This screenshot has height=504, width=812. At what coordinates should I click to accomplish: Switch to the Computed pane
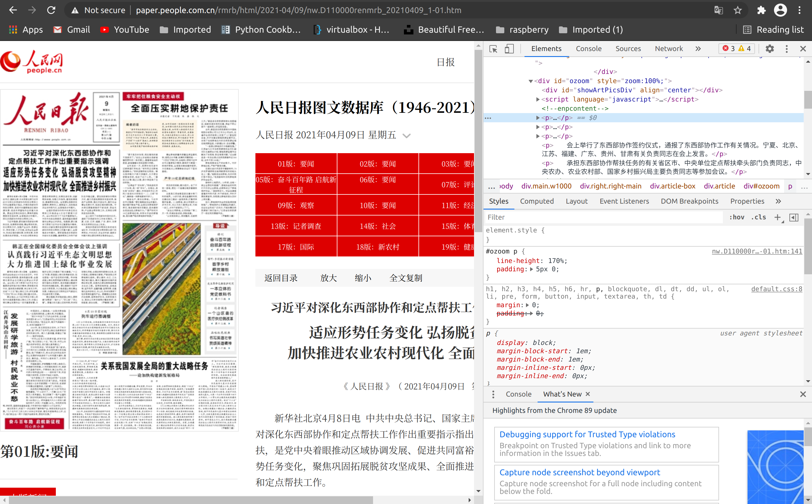click(537, 201)
